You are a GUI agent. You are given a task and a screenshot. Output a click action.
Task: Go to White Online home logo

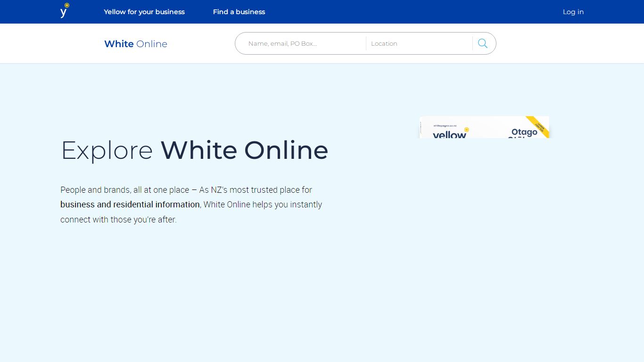pyautogui.click(x=136, y=44)
